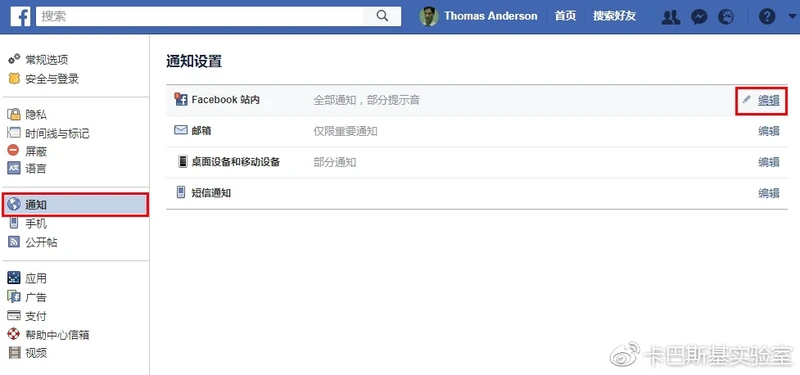Viewport: 800px width, 375px height.
Task: Click the phone icon beside 手机
Action: point(14,223)
